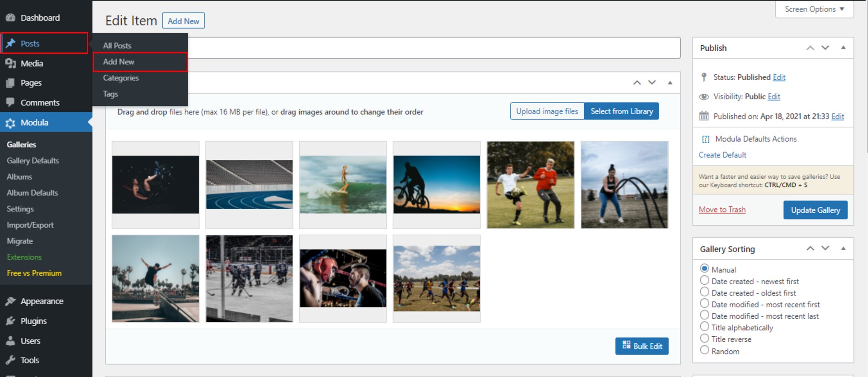Click the Pages icon in sidebar
The height and width of the screenshot is (377, 868).
[x=10, y=83]
